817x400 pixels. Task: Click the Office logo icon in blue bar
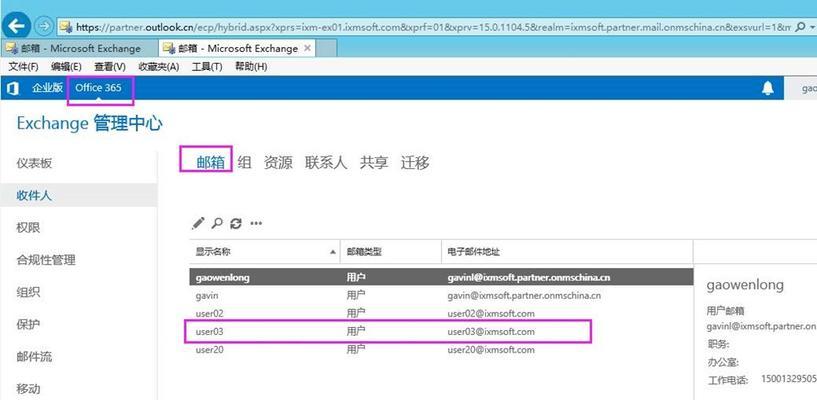pyautogui.click(x=13, y=88)
